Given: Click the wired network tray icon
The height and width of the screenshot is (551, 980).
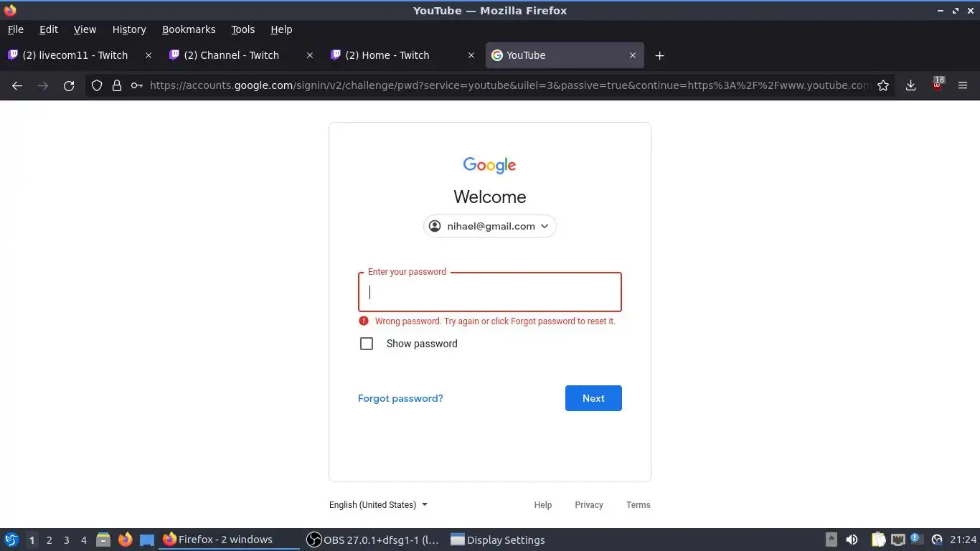Looking at the screenshot, I should pos(898,540).
